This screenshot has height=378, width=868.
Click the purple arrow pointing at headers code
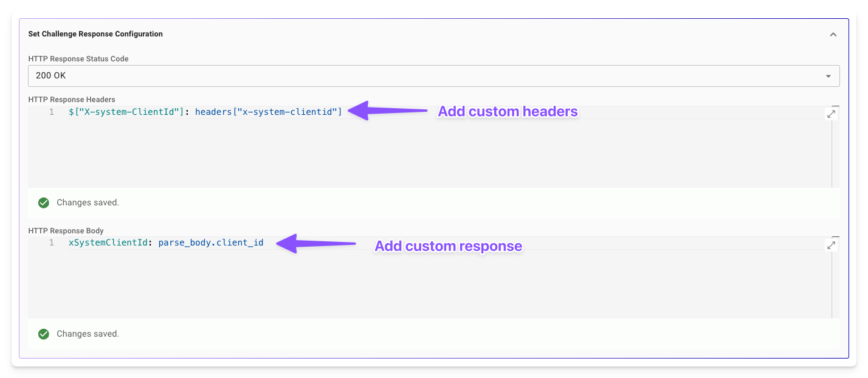tap(388, 111)
